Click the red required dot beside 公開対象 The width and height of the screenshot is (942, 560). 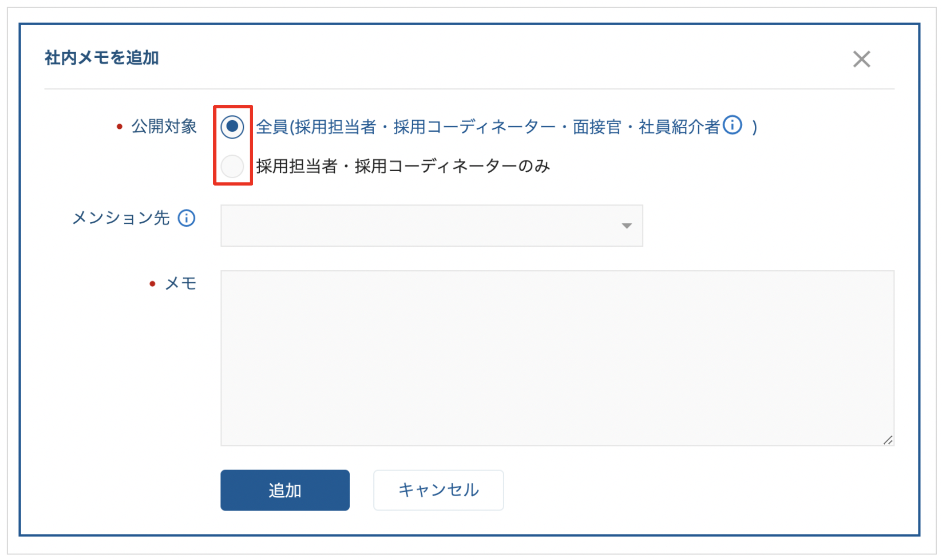pyautogui.click(x=119, y=127)
